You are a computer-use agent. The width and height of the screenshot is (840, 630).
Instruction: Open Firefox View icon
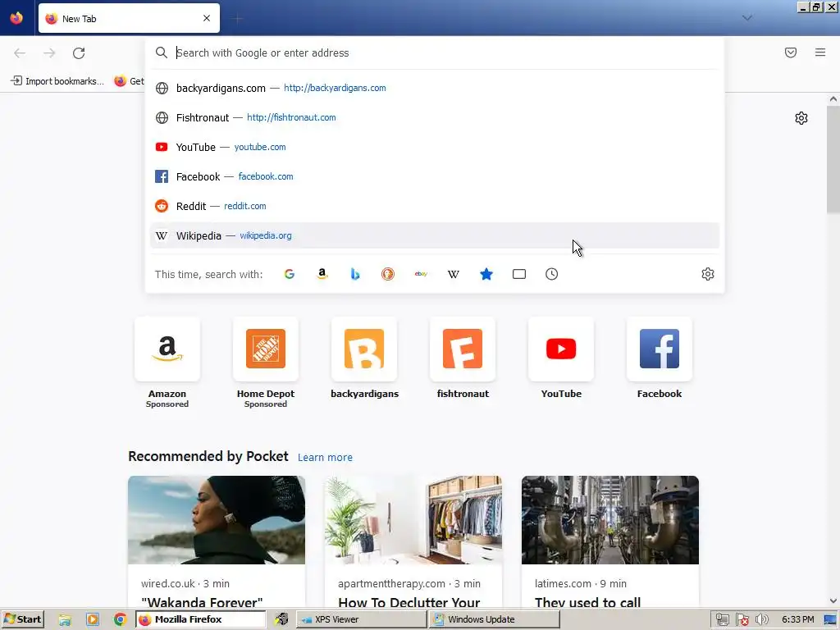(16, 18)
